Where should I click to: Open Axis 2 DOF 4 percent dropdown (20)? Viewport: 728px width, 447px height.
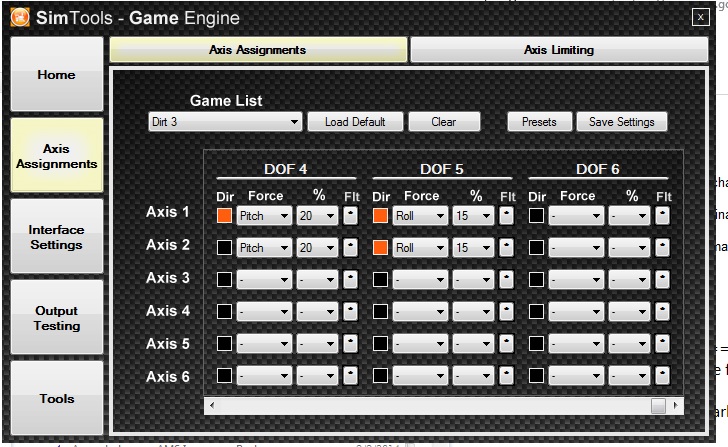(x=317, y=248)
